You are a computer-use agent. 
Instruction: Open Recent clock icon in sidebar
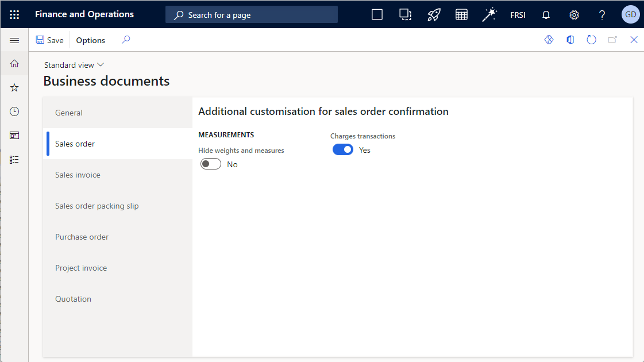click(14, 111)
